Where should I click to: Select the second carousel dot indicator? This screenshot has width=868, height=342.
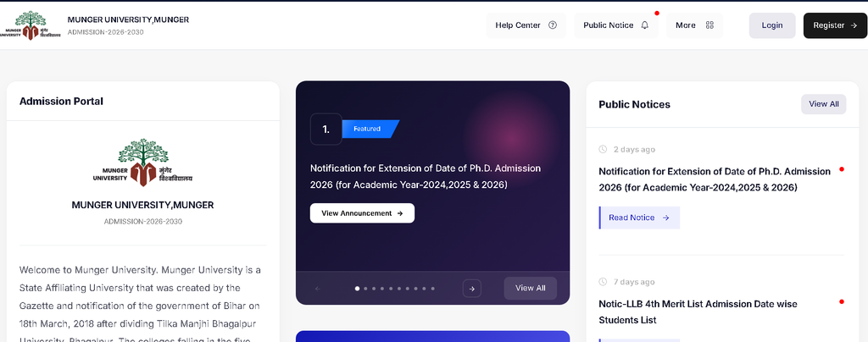pyautogui.click(x=365, y=289)
